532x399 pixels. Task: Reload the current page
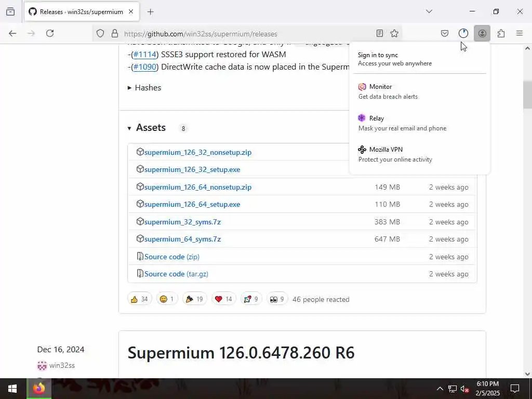50,33
